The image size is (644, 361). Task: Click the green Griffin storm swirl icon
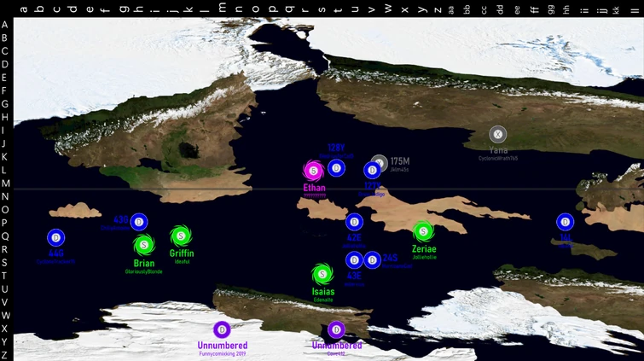[x=181, y=236]
